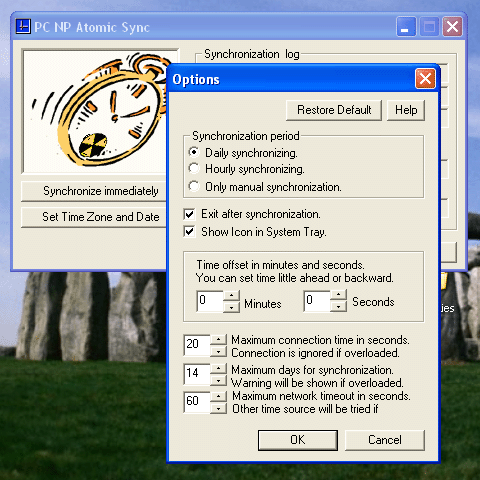Viewport: 480px width, 480px height.
Task: Decrease the Minutes offset with the down arrow
Action: [231, 307]
